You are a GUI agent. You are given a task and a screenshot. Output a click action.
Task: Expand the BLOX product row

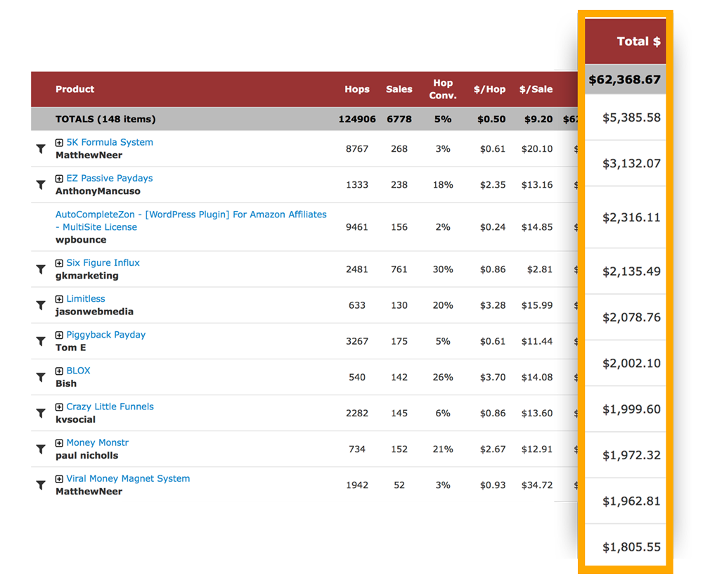pos(59,371)
